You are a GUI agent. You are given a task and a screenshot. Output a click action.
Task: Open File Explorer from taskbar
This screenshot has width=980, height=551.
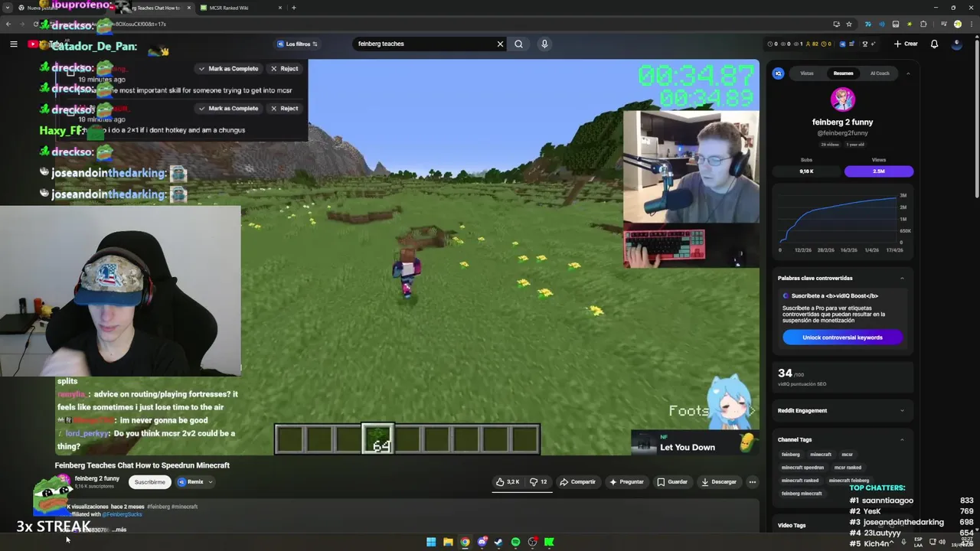[x=448, y=542]
